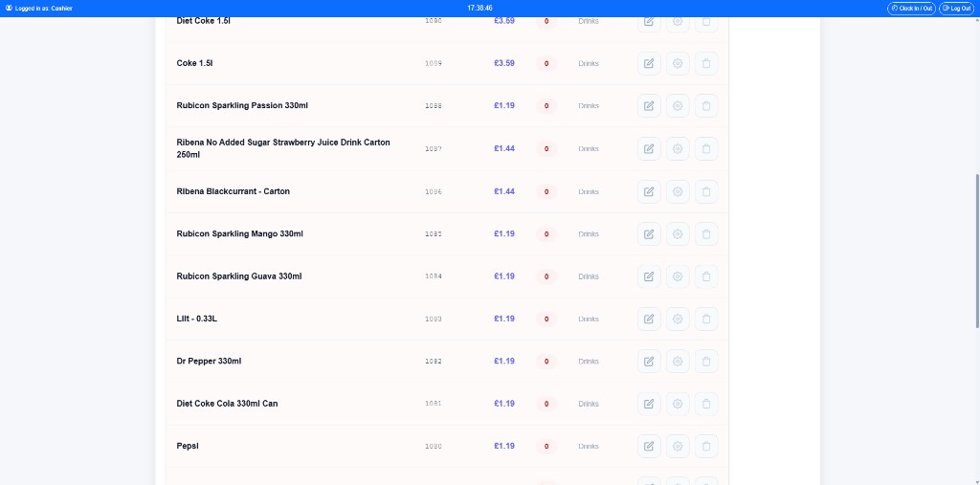
Task: Select the Coke 1.5l product name
Action: (x=195, y=63)
